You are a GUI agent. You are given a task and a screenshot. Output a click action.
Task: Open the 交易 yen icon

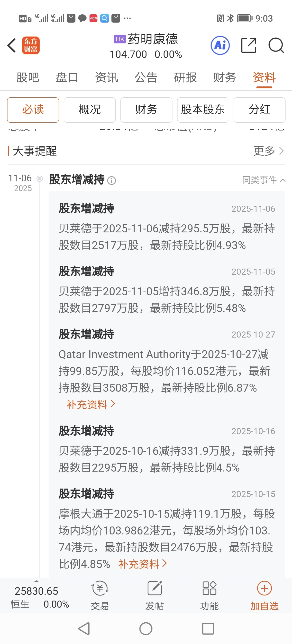100,588
